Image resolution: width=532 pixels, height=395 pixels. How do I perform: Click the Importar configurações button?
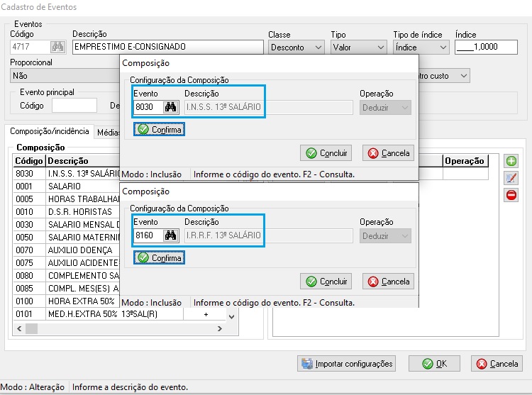click(346, 364)
